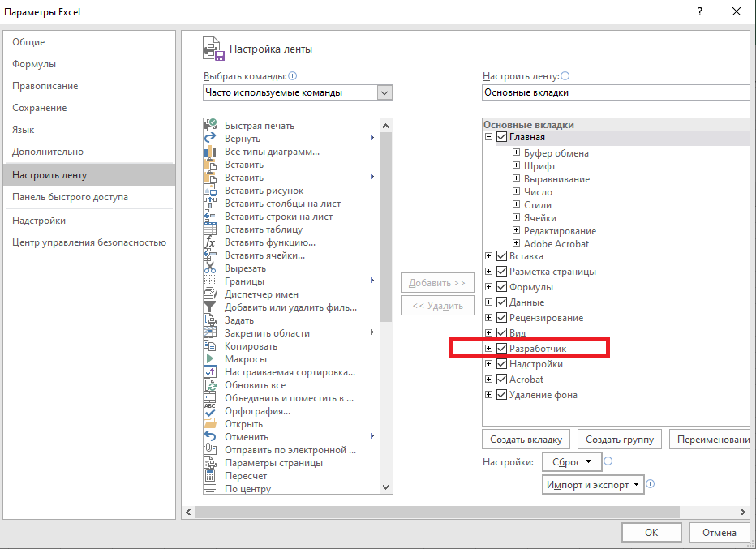
Task: Click the green Макросы play icon
Action: [210, 359]
